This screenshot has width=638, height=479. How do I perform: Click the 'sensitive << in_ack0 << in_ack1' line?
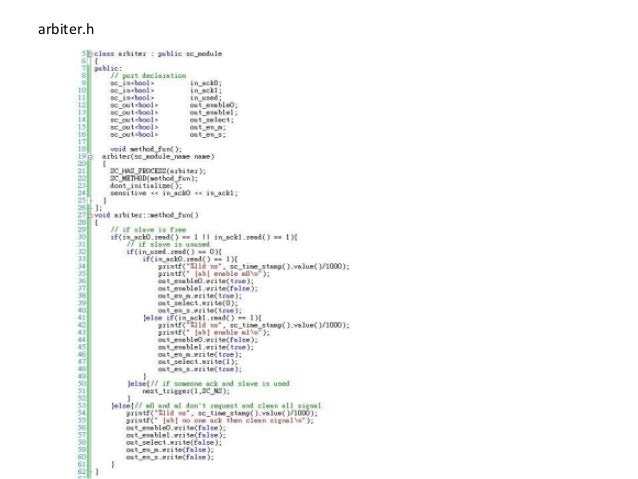pos(174,193)
